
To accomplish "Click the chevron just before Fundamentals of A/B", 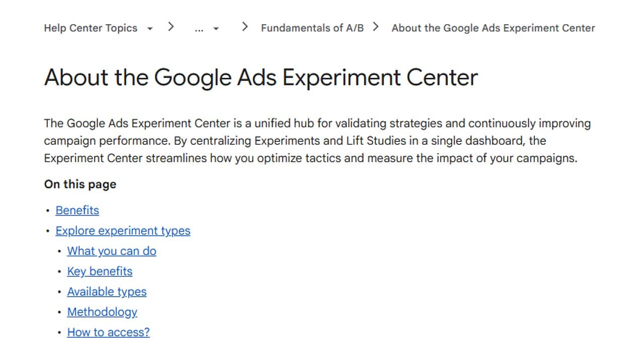I will pos(245,27).
